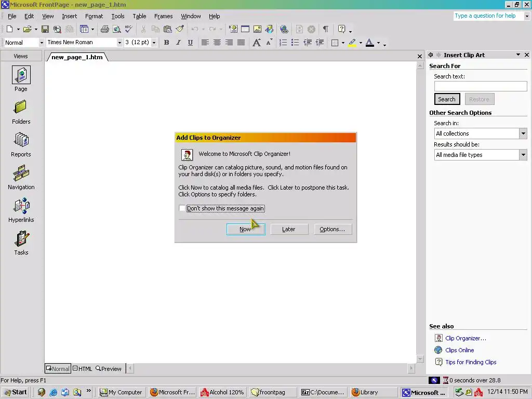
Task: Apply bold formatting with the B button
Action: pos(166,43)
